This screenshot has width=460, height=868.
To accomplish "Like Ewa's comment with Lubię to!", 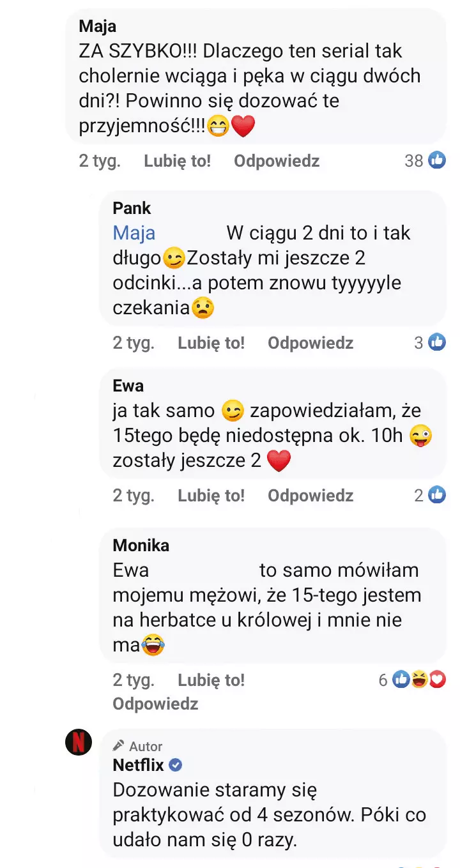I will click(x=211, y=496).
